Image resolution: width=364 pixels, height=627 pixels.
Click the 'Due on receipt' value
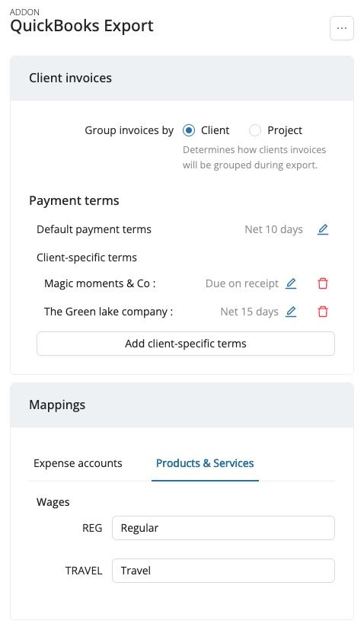click(242, 283)
